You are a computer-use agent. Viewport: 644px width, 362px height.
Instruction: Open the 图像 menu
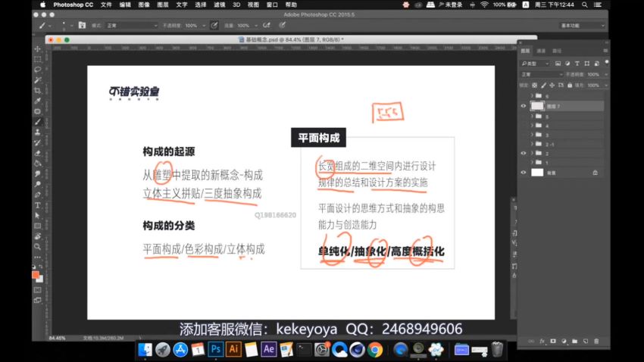pyautogui.click(x=144, y=5)
